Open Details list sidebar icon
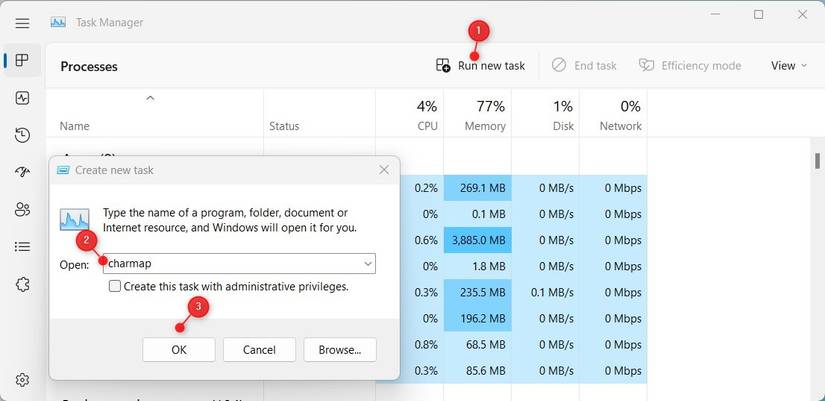Screen dimensions: 825x401 22,246
